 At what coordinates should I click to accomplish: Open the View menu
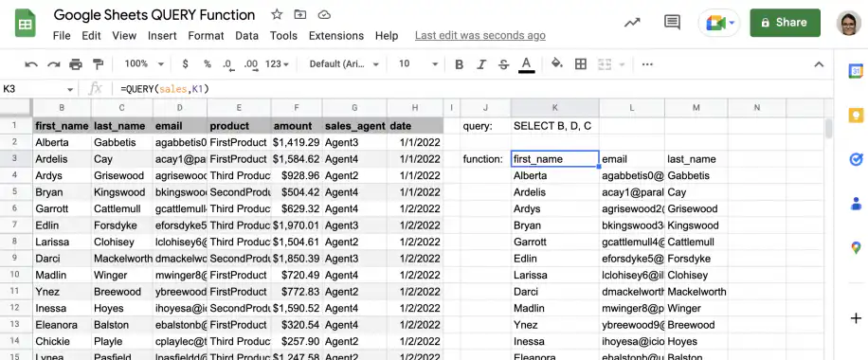124,35
